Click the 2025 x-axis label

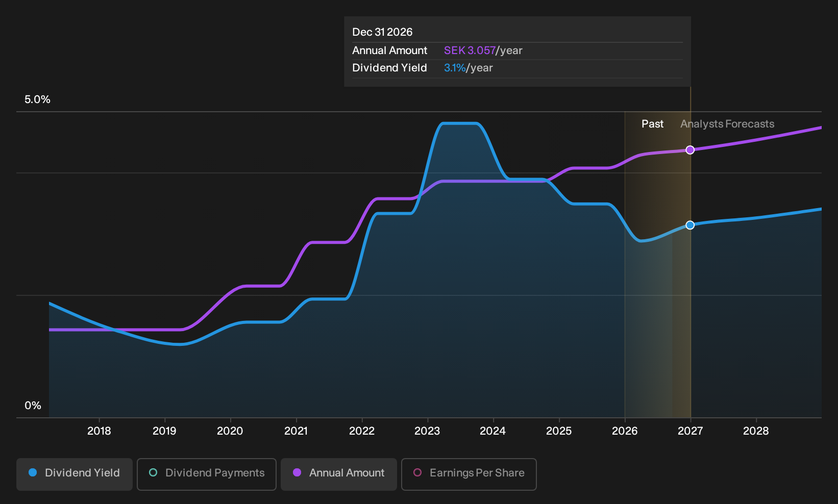coord(559,431)
